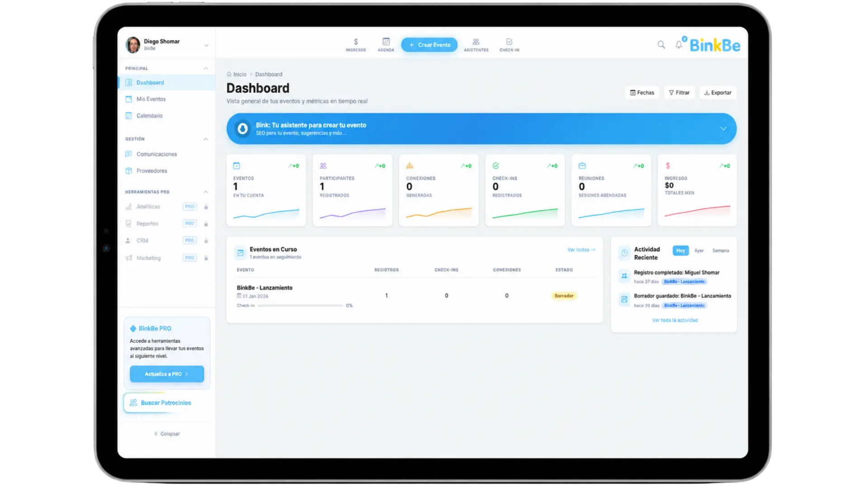Image resolution: width=868 pixels, height=488 pixels.
Task: Click the Buscar Patrocinios button
Action: [167, 403]
